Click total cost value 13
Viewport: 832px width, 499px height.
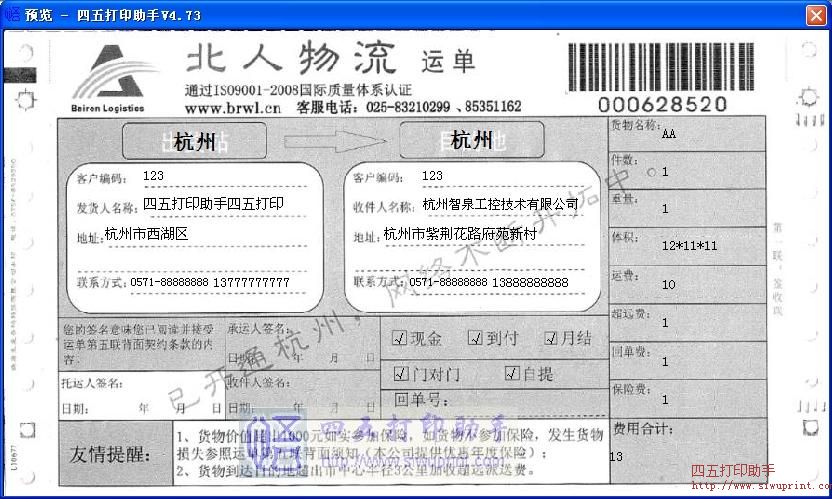pyautogui.click(x=616, y=457)
